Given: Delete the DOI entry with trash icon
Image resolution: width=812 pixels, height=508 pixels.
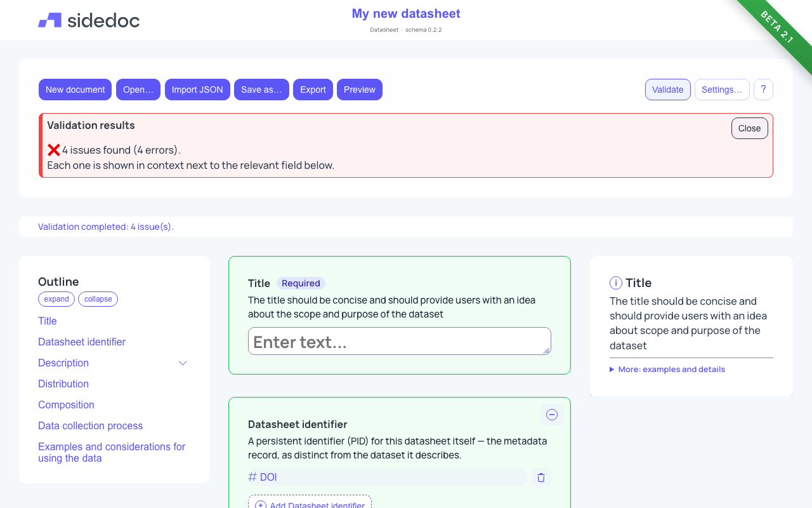Looking at the screenshot, I should click(x=541, y=478).
